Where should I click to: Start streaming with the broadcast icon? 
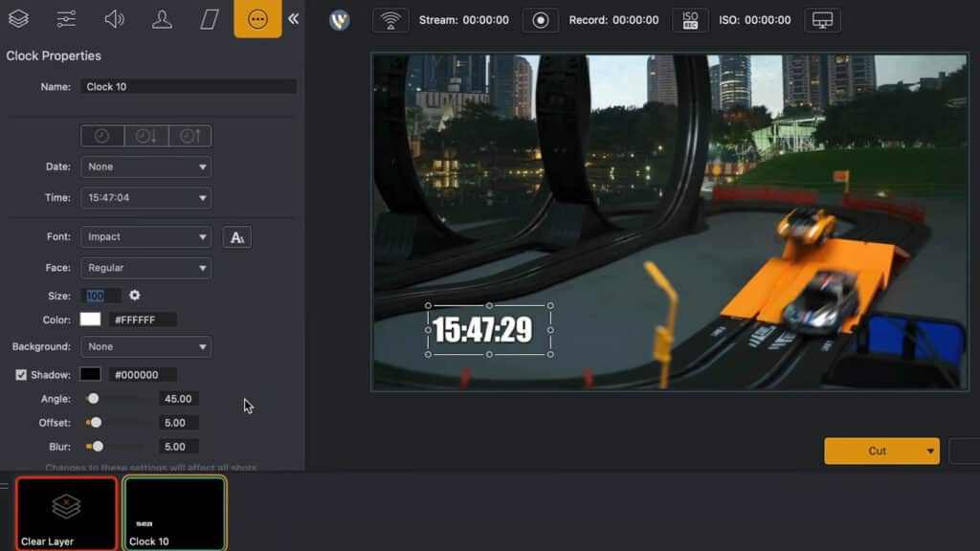[x=390, y=20]
